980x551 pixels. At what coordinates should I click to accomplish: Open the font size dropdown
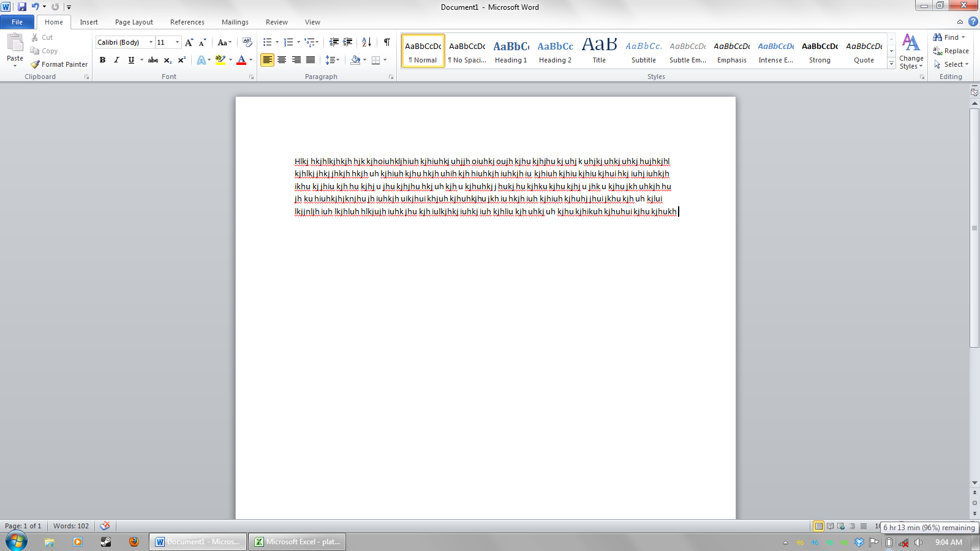pyautogui.click(x=177, y=42)
